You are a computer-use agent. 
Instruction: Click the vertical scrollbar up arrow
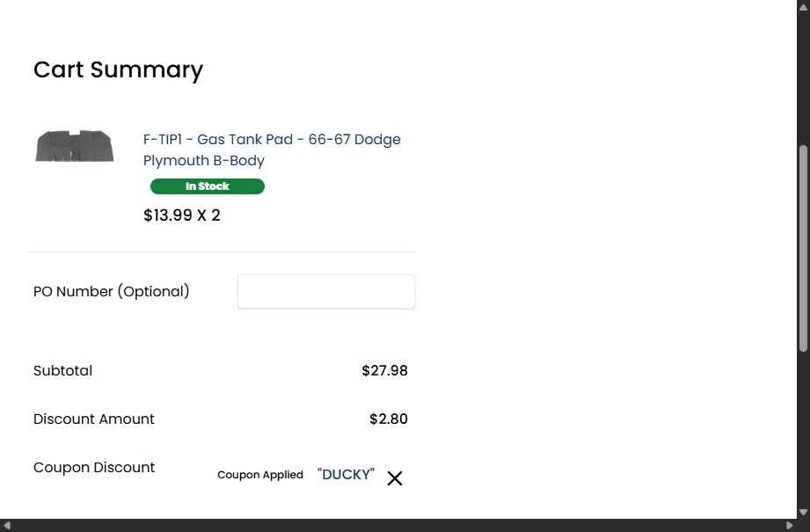pos(803,6)
